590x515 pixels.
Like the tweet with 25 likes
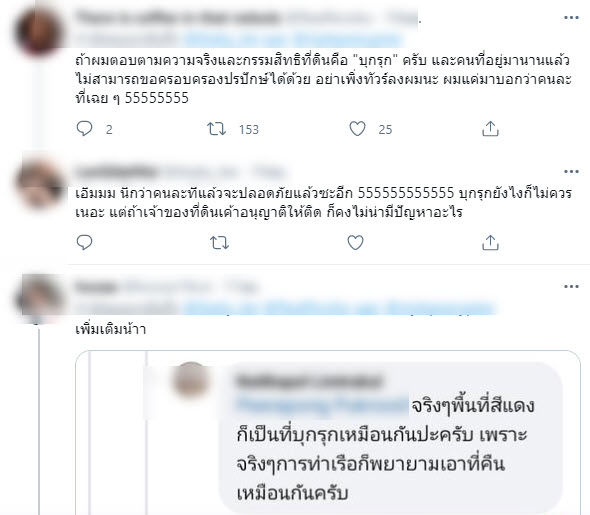(x=357, y=129)
